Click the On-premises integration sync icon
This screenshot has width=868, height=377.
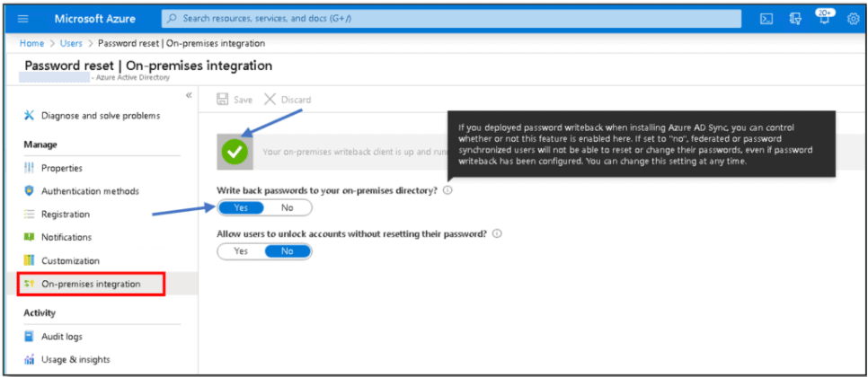(30, 284)
